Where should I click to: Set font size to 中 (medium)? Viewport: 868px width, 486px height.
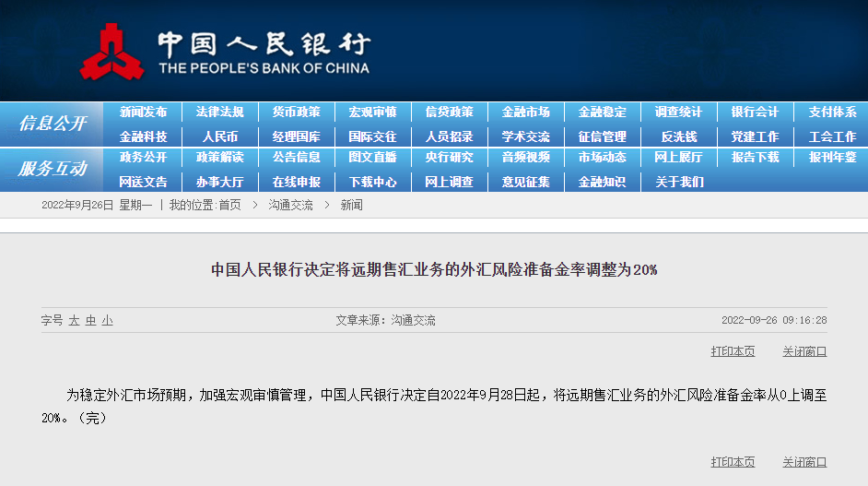[x=90, y=321]
